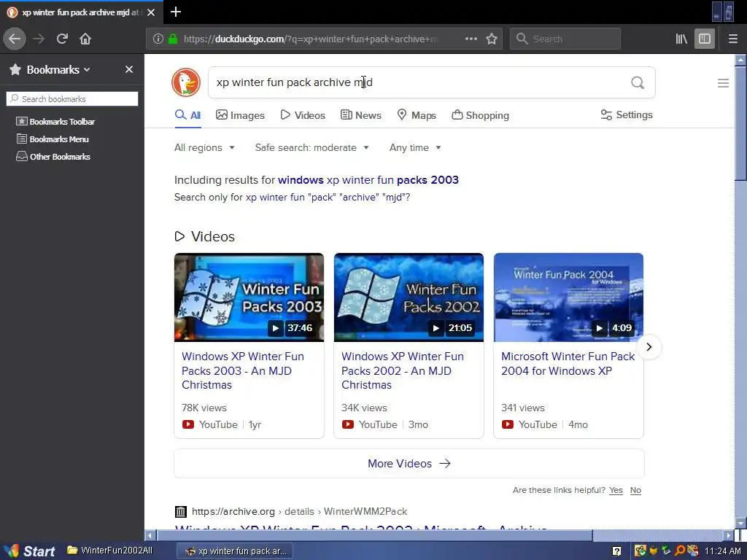Toggle the sidebar with the sidebar icon

pyautogui.click(x=705, y=39)
